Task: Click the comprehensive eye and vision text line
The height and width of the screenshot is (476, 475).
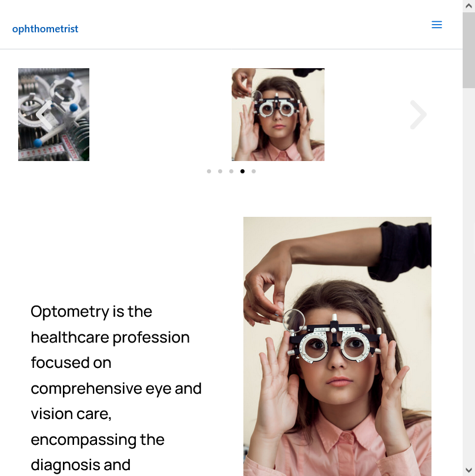Action: (116, 388)
